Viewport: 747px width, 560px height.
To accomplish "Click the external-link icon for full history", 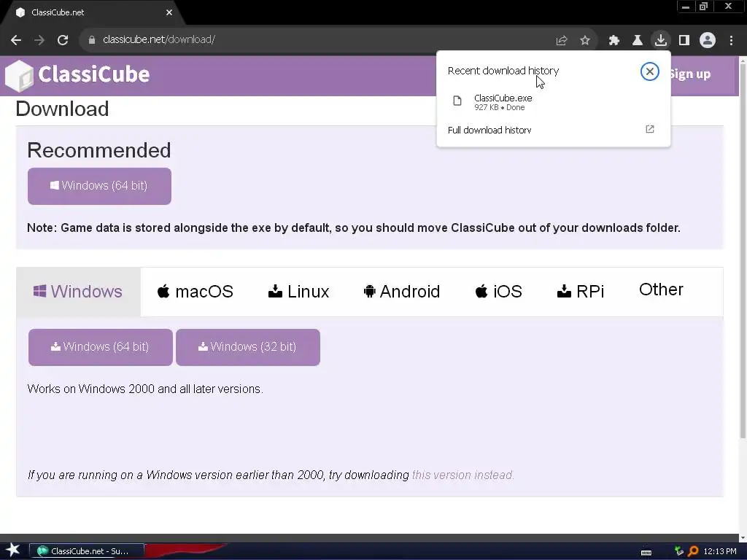I will [x=650, y=129].
